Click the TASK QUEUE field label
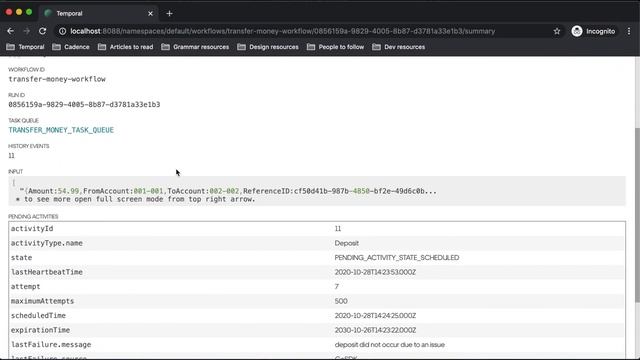 tap(24, 121)
